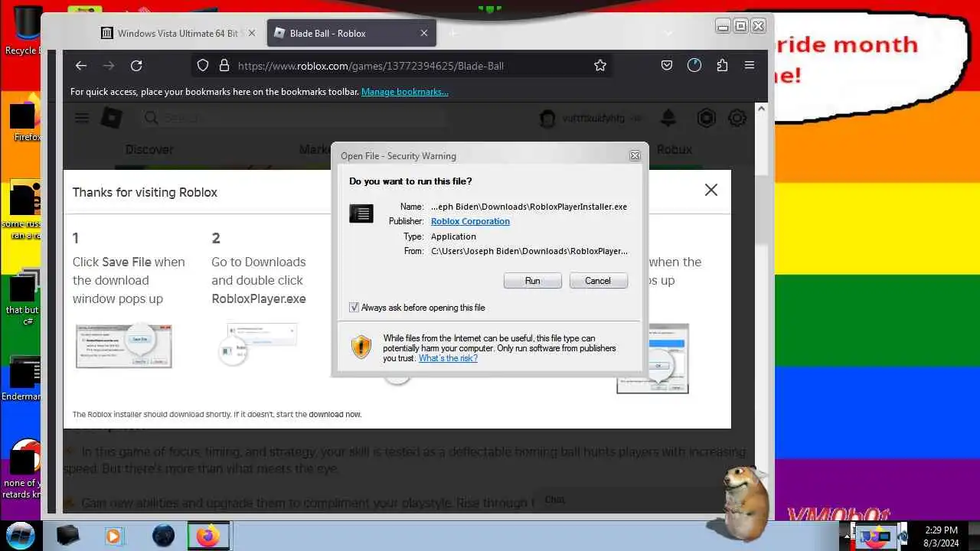This screenshot has width=980, height=551.
Task: Uncheck Always ask before opening this file
Action: [354, 308]
